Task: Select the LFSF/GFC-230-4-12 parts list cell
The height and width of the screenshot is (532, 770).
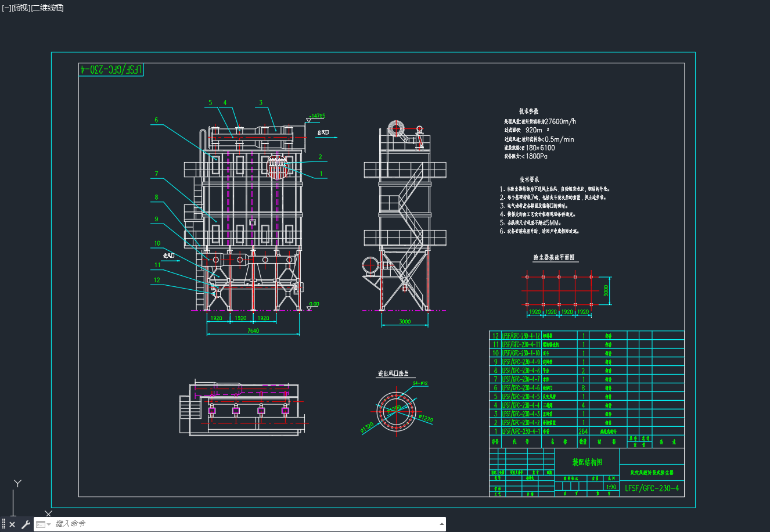Action: click(x=521, y=336)
